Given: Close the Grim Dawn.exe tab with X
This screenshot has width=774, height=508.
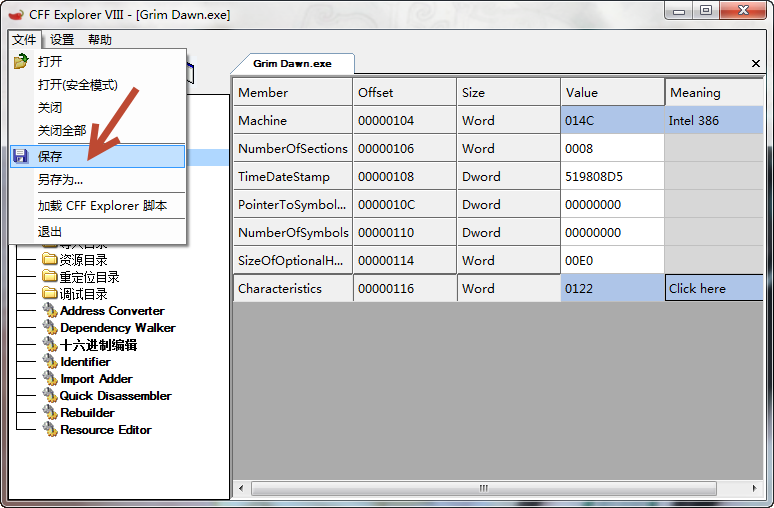Looking at the screenshot, I should pos(755,63).
